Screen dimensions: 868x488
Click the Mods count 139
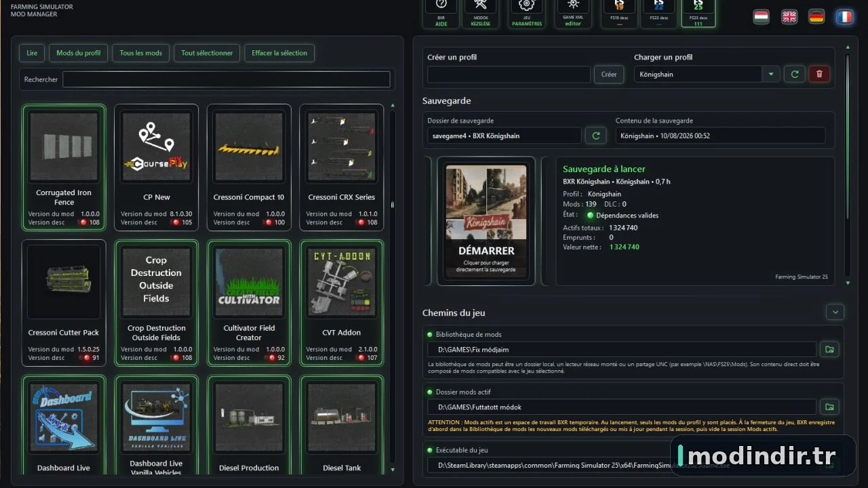[591, 204]
